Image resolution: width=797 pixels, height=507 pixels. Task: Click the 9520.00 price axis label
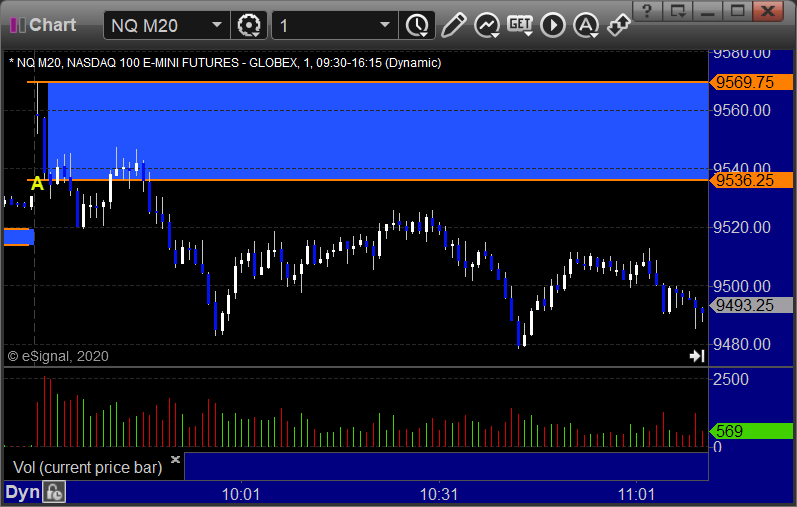[x=742, y=227]
